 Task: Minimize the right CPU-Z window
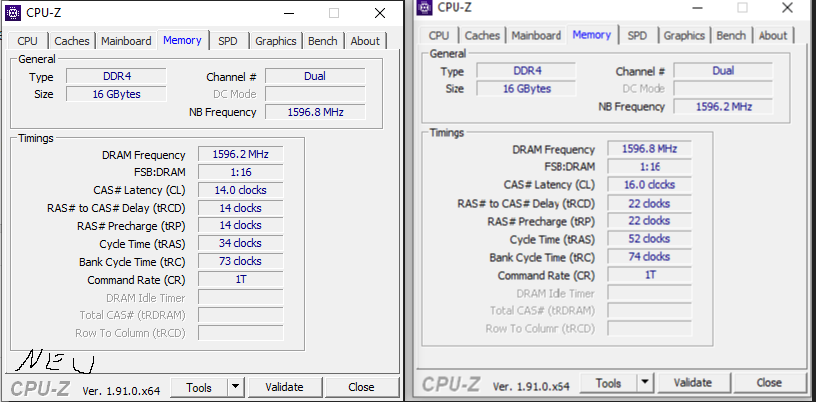(x=696, y=8)
